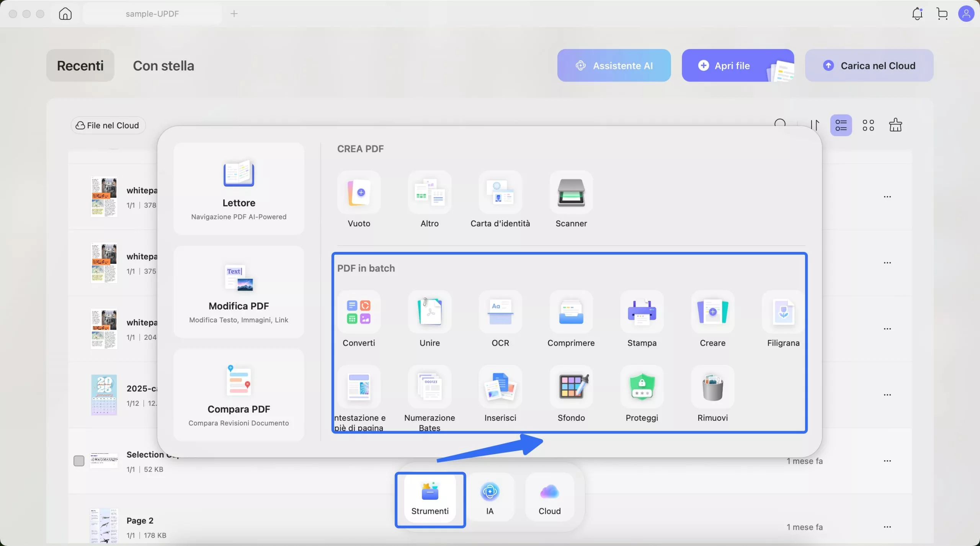Select the Cloud tab in bottom bar
The height and width of the screenshot is (546, 980).
point(549,497)
